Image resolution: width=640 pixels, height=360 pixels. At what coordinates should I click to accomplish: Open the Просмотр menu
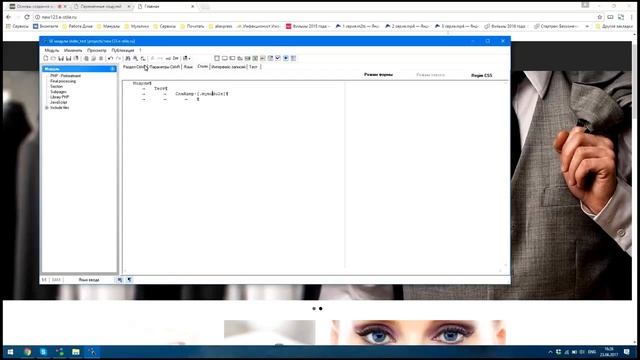pyautogui.click(x=97, y=50)
